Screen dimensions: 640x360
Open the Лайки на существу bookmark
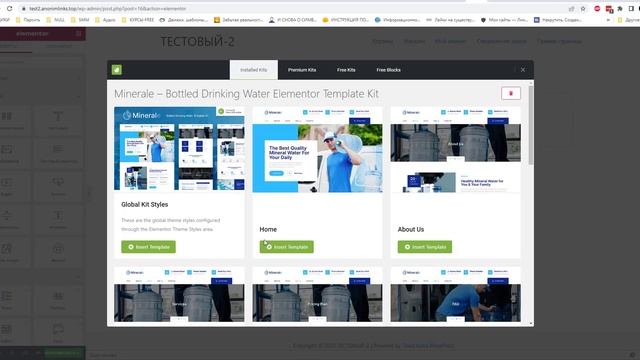451,20
